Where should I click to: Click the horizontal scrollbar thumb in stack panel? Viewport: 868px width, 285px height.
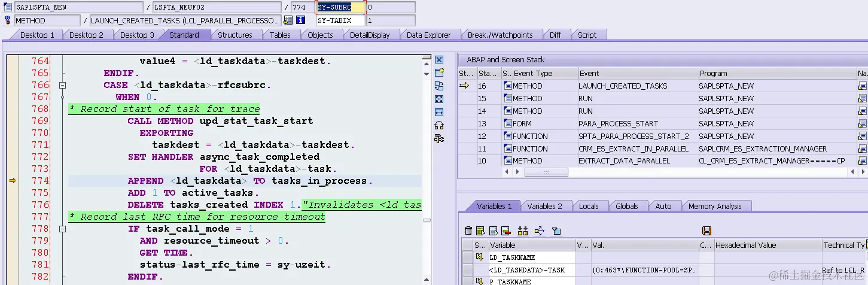pos(546,172)
